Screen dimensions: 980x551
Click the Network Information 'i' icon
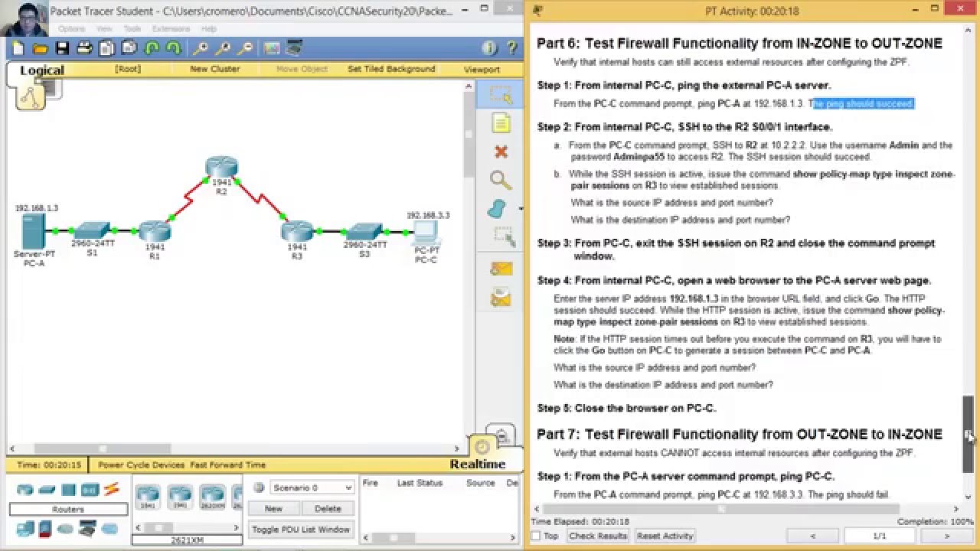click(x=489, y=48)
